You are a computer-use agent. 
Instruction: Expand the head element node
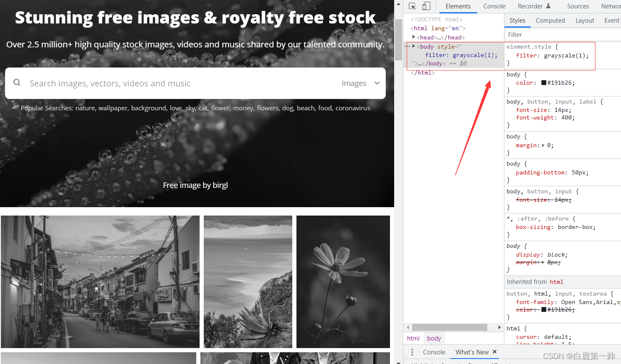[x=413, y=37]
